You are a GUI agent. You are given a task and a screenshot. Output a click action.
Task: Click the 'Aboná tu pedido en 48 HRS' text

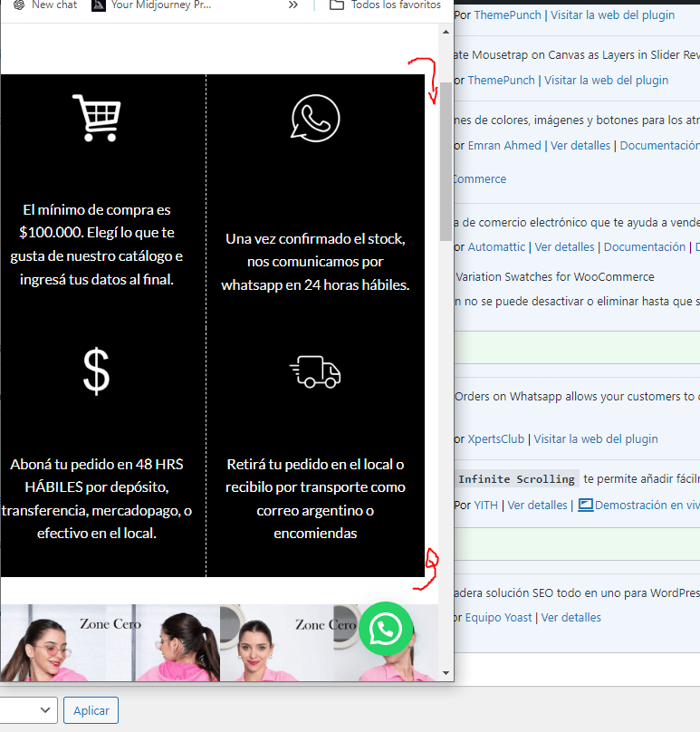(97, 498)
